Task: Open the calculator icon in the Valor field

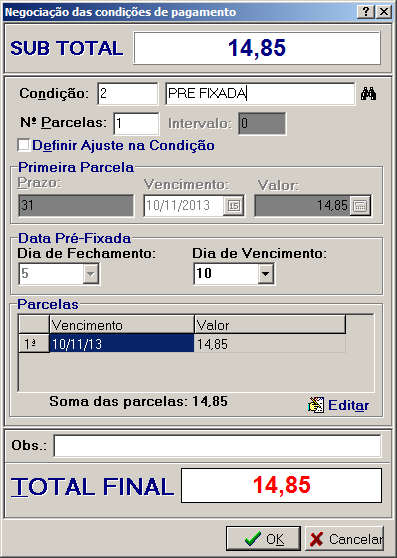Action: 360,206
